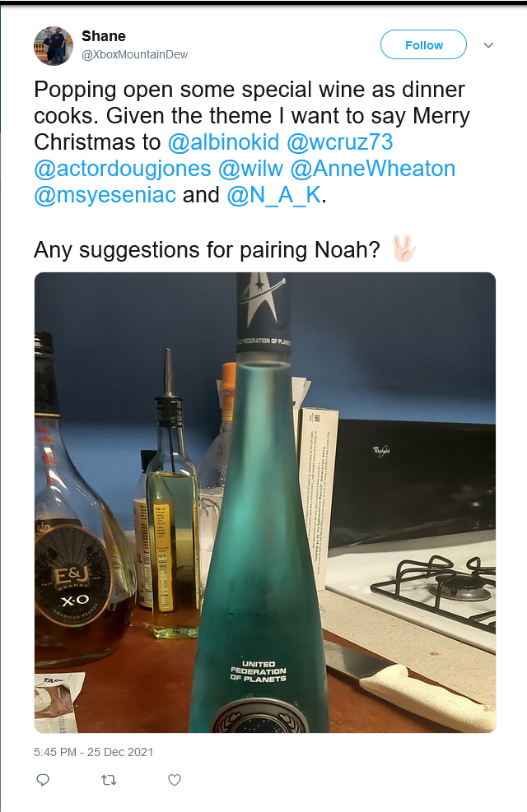527x812 pixels.
Task: Visit the @N_A_K profile link
Action: [274, 195]
